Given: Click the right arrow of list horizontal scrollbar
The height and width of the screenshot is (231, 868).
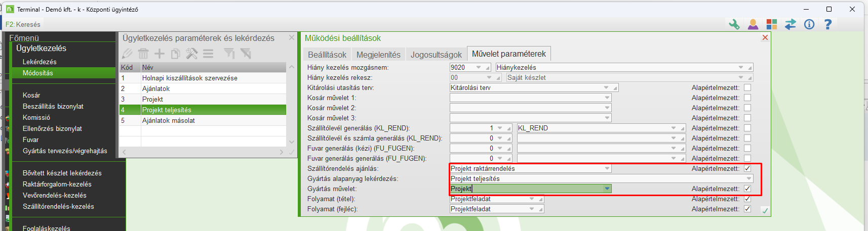Looking at the screenshot, I should pos(282,152).
